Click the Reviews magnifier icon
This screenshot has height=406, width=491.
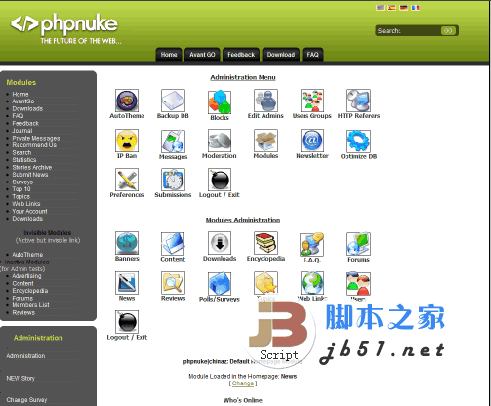point(173,283)
